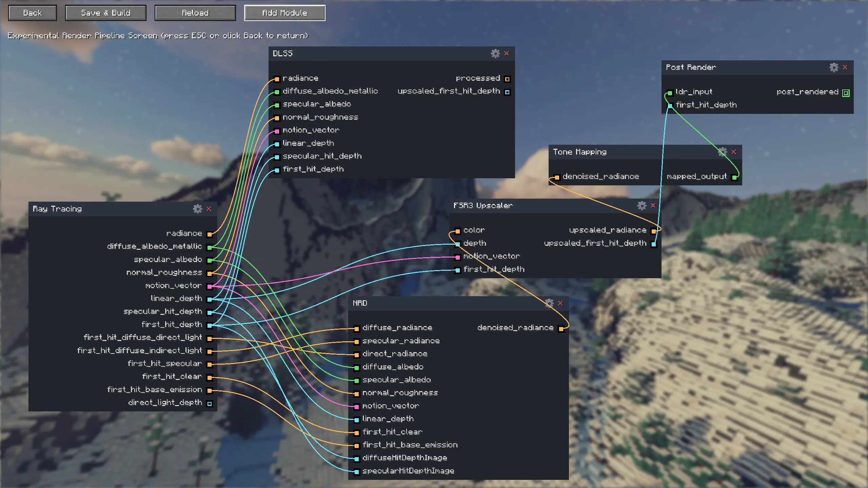The width and height of the screenshot is (868, 488).
Task: Select FSR3 upscaled_first_hit_depth output port
Action: click(x=654, y=244)
